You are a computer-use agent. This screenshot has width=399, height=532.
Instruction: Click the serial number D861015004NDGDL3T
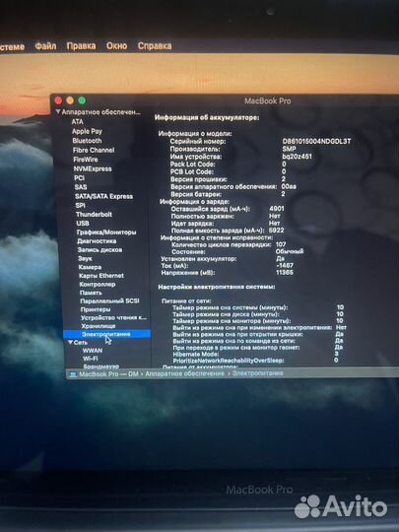(316, 141)
